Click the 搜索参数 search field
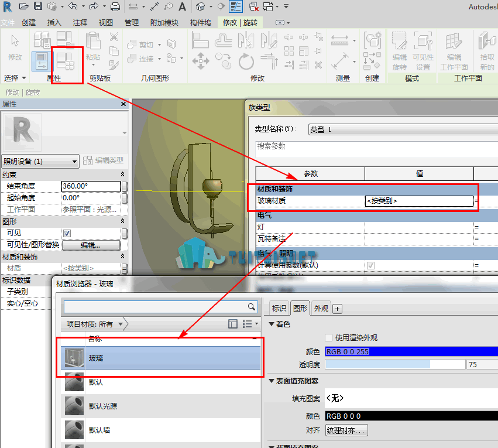This screenshot has height=448, width=498. (377, 149)
